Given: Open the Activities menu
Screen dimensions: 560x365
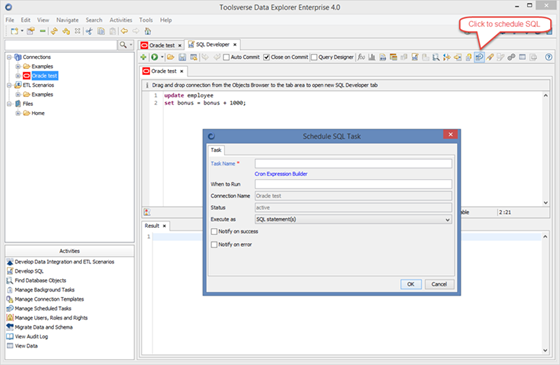Looking at the screenshot, I should pyautogui.click(x=121, y=20).
